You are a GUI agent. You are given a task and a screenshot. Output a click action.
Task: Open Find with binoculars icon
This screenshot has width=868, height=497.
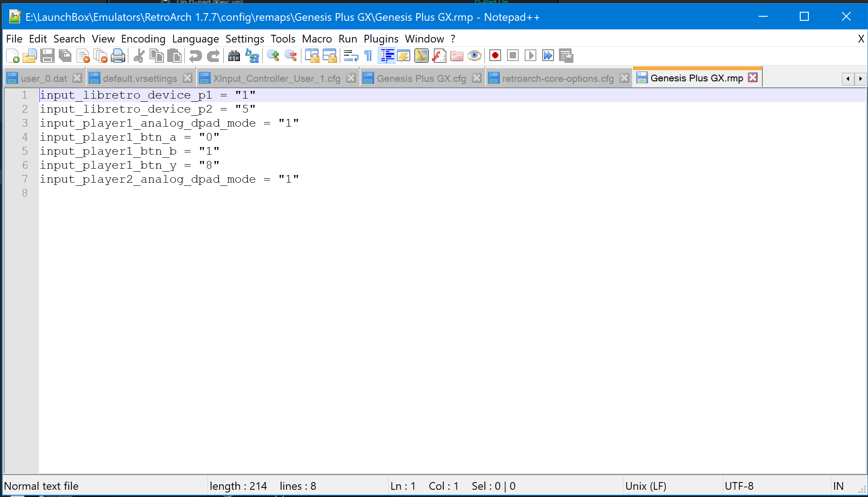tap(234, 56)
